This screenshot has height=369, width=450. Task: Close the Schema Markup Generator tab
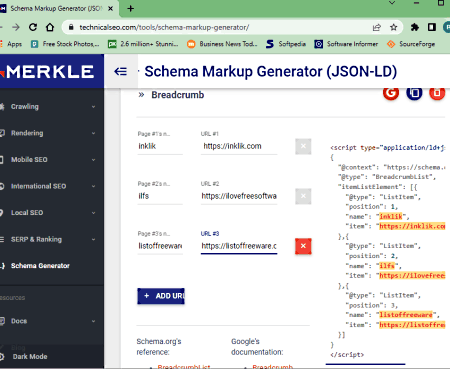(111, 9)
